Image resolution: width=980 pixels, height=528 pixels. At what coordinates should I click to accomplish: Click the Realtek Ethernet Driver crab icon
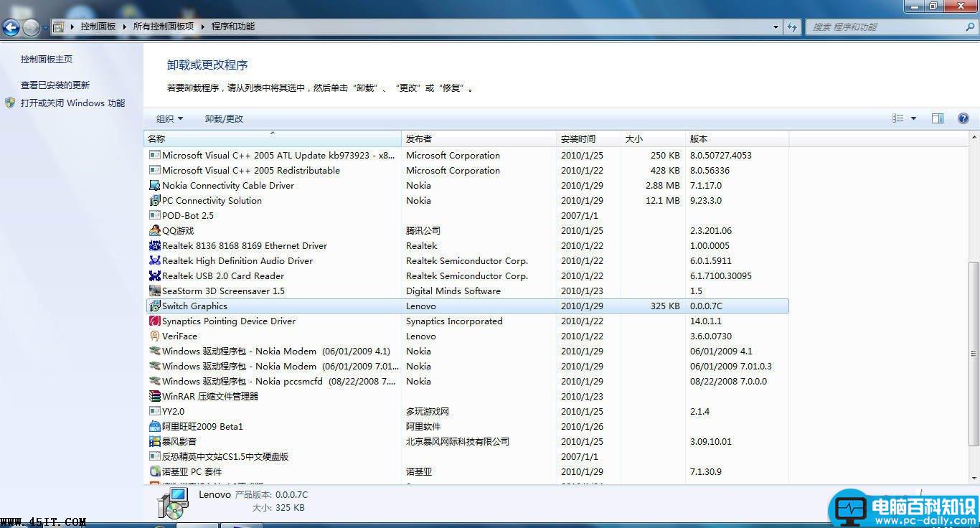click(155, 245)
